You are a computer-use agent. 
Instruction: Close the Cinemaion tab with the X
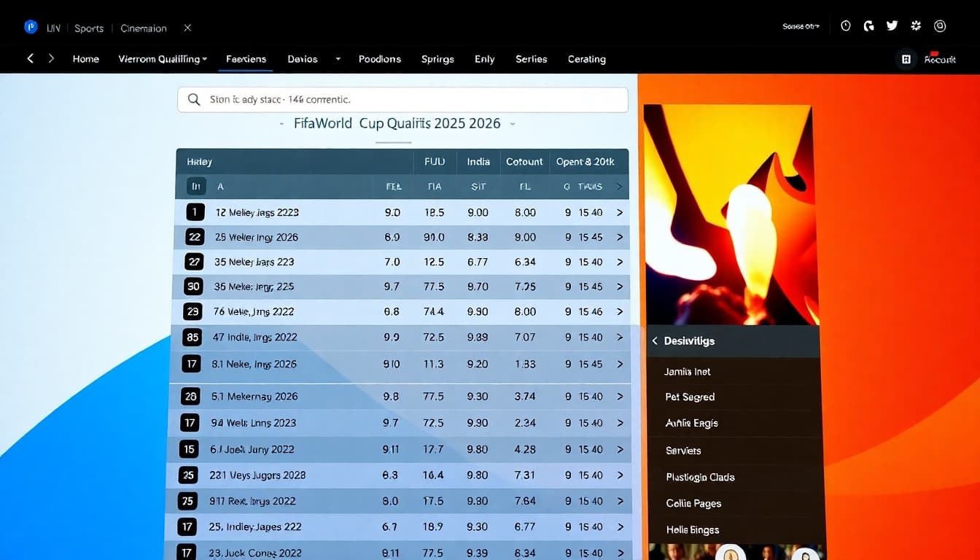tap(187, 28)
